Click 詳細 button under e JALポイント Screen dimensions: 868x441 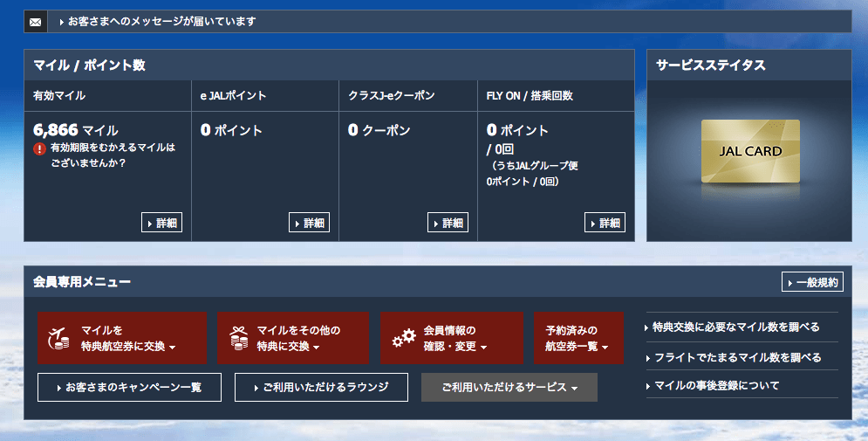(x=309, y=223)
